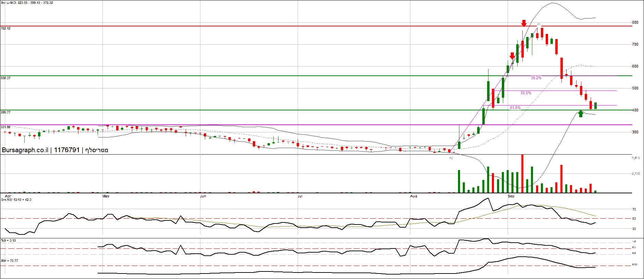Click the RSI 70 level label

[x=634, y=209]
